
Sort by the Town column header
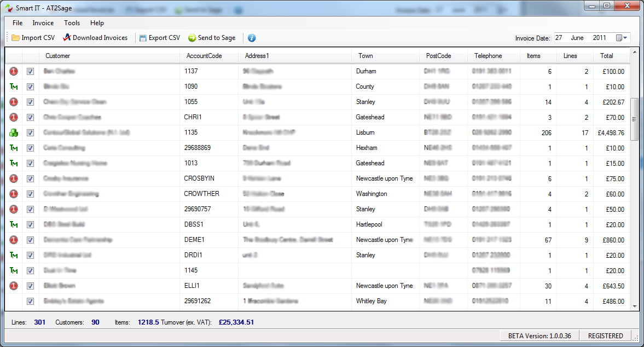point(386,56)
